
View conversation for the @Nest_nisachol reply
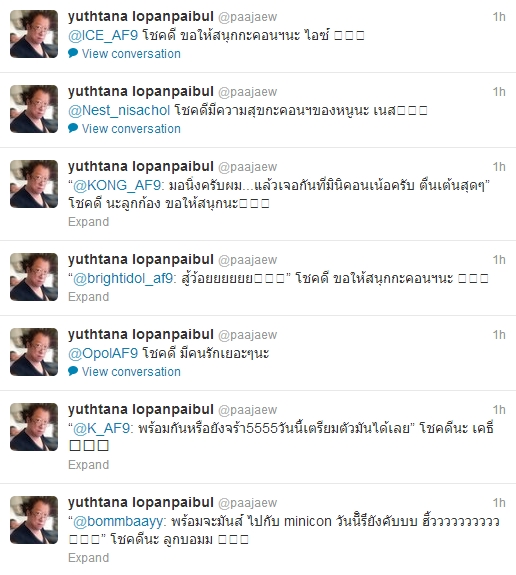(x=131, y=129)
